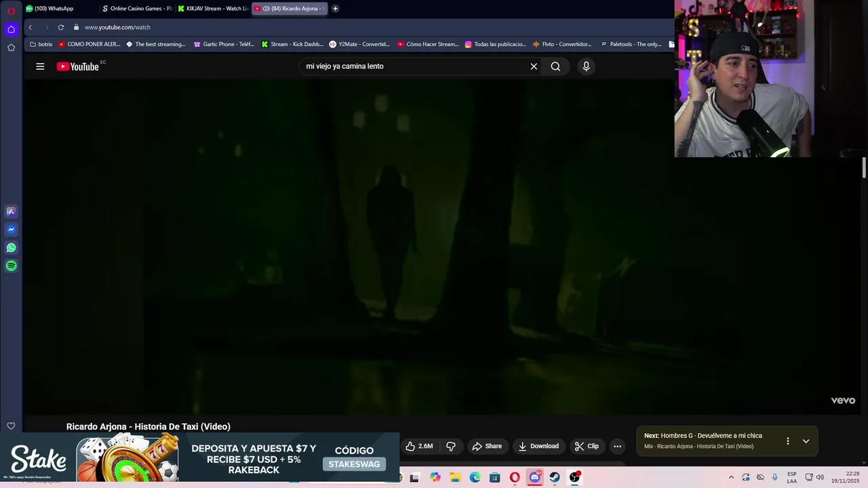Open WhatsApp in Opera sidebar
This screenshot has width=868, height=488.
(11, 248)
